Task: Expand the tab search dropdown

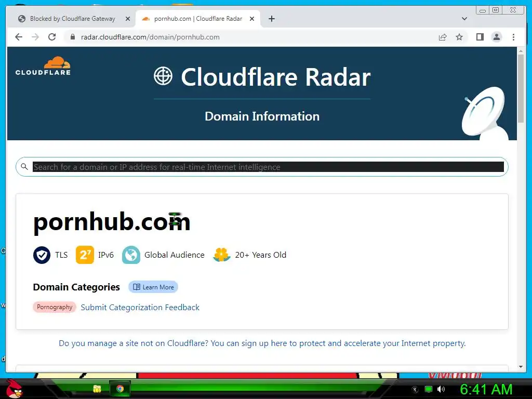Action: click(464, 19)
